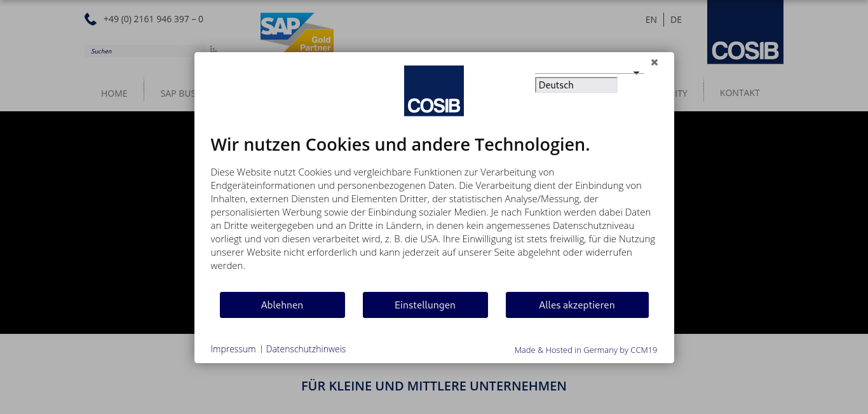Click the SAP Gold Partner logo

coord(297,32)
